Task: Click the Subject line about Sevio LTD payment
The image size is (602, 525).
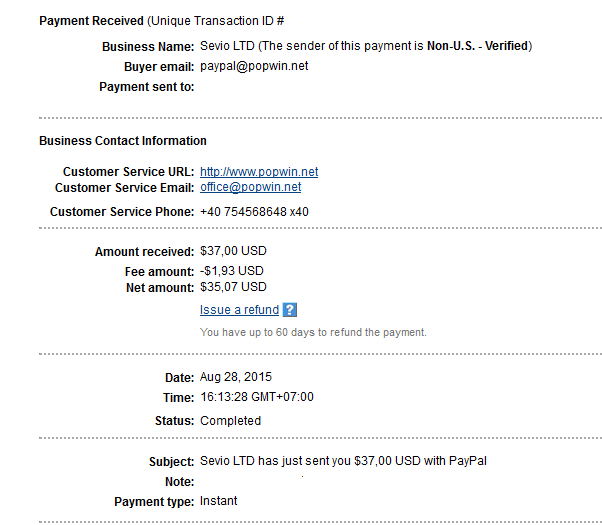Action: click(343, 461)
